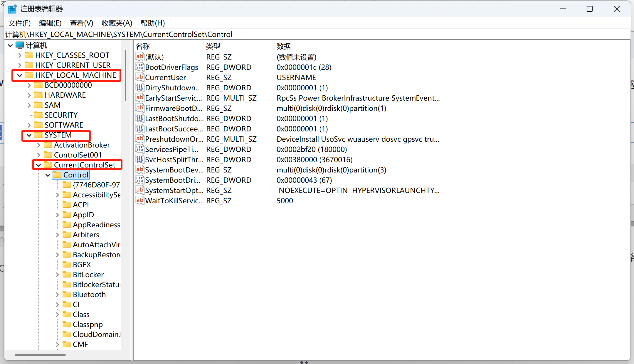Click the tree pane horizontal scrollbar

click(x=40, y=355)
